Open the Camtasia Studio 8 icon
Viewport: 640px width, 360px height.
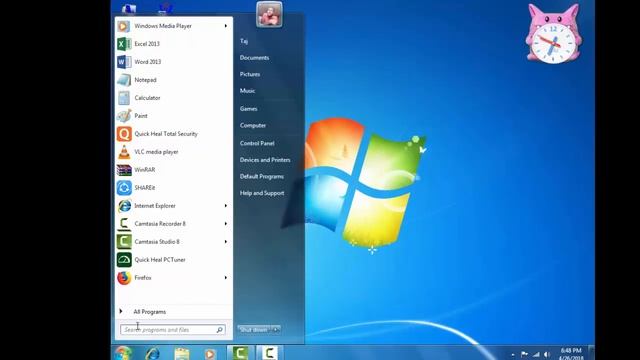[124, 241]
